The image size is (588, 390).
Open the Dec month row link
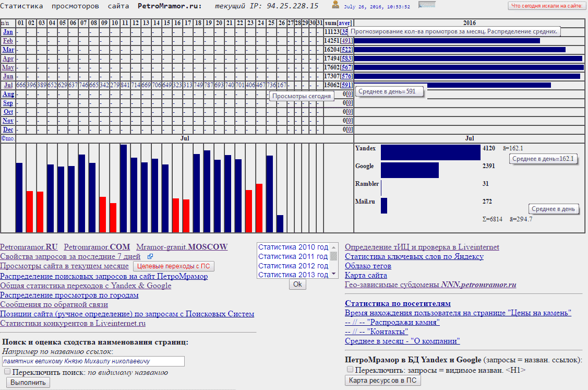click(8, 129)
